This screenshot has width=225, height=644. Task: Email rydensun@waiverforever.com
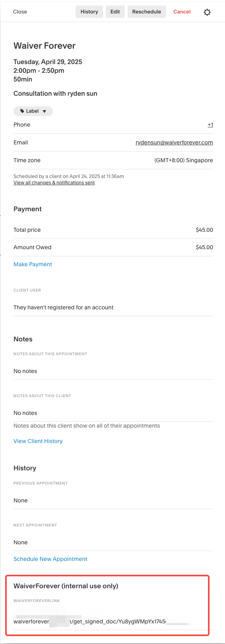[x=174, y=142]
